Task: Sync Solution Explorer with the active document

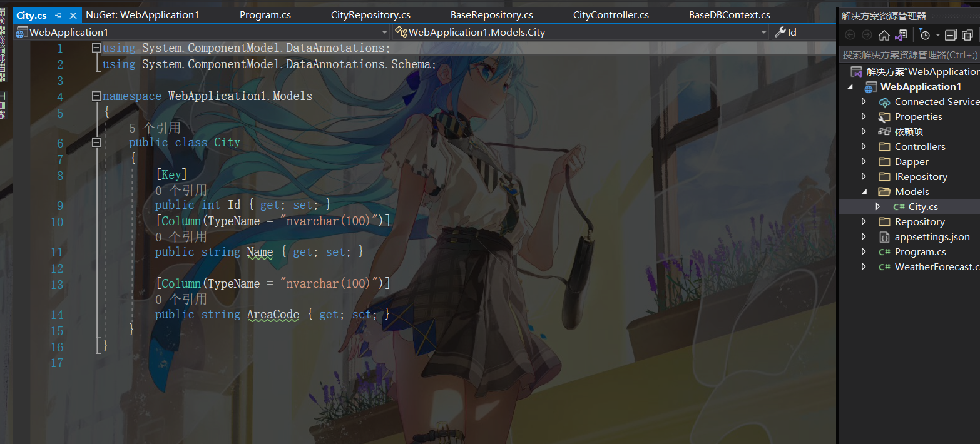Action: pyautogui.click(x=901, y=35)
